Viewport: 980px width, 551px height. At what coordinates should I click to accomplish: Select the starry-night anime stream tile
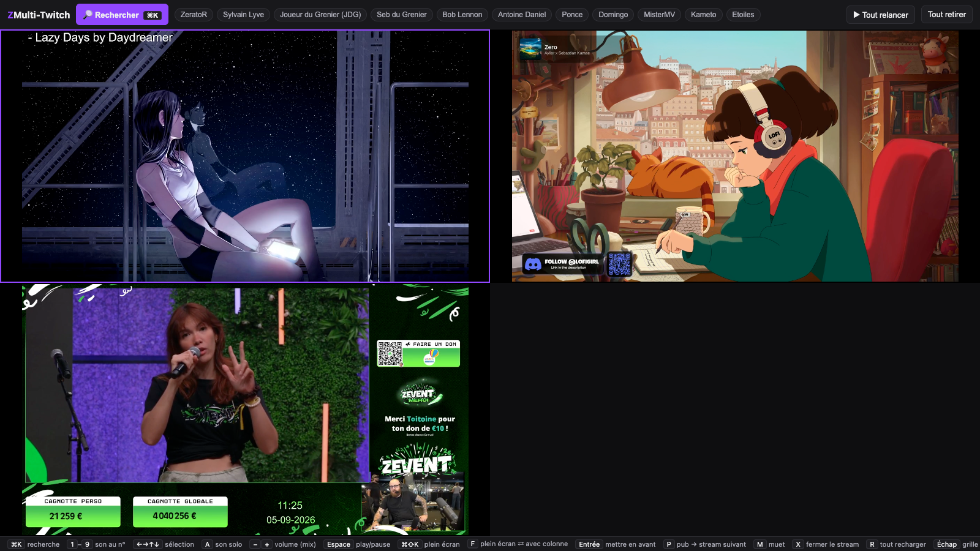tap(245, 156)
